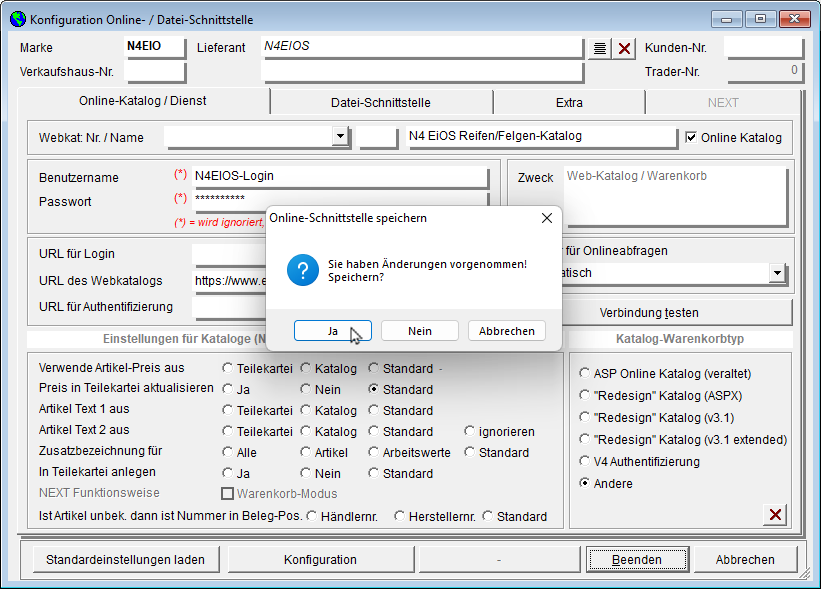Switch to Online-Katalog / Dienst tab
This screenshot has height=589, width=821.
coord(143,101)
